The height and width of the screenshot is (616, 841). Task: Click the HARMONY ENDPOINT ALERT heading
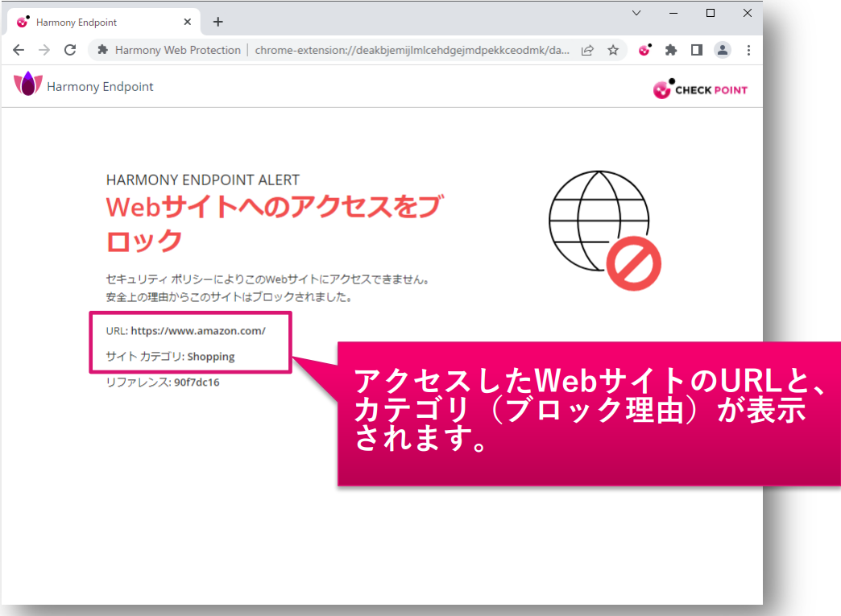203,180
